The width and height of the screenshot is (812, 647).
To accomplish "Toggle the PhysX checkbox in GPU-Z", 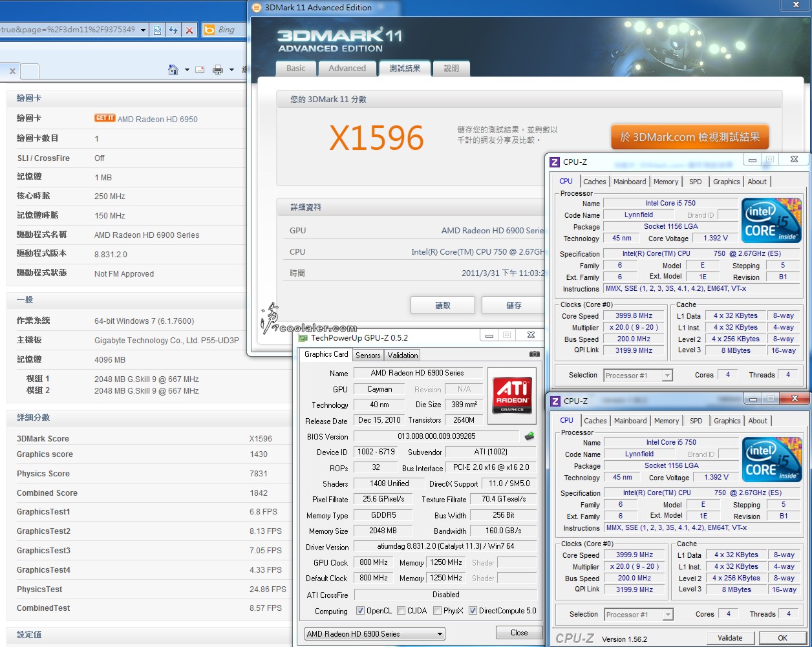I will (438, 611).
